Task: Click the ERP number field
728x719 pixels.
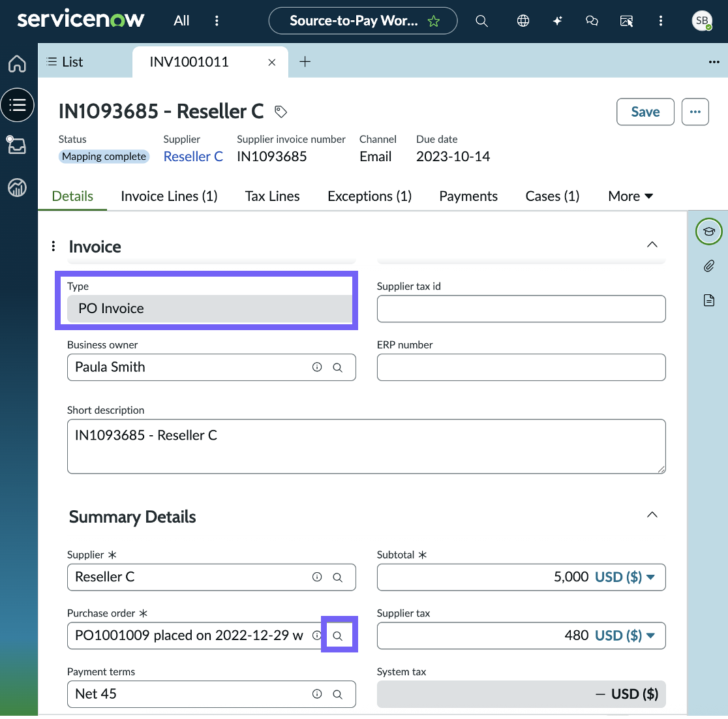Action: pos(521,368)
